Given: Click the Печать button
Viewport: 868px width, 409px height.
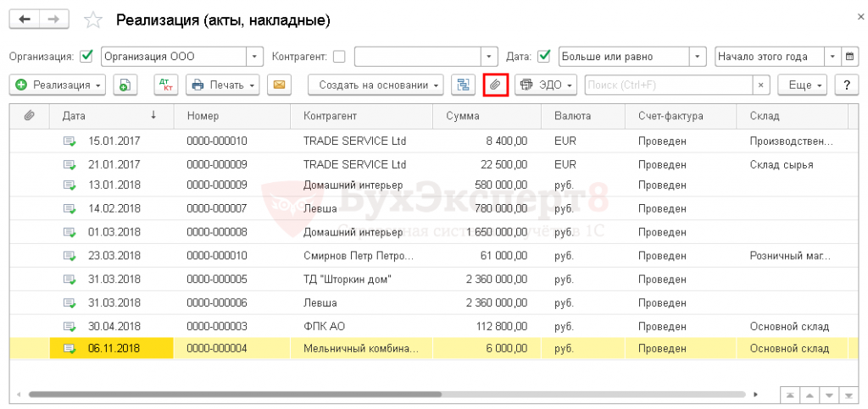Looking at the screenshot, I should click(x=222, y=85).
